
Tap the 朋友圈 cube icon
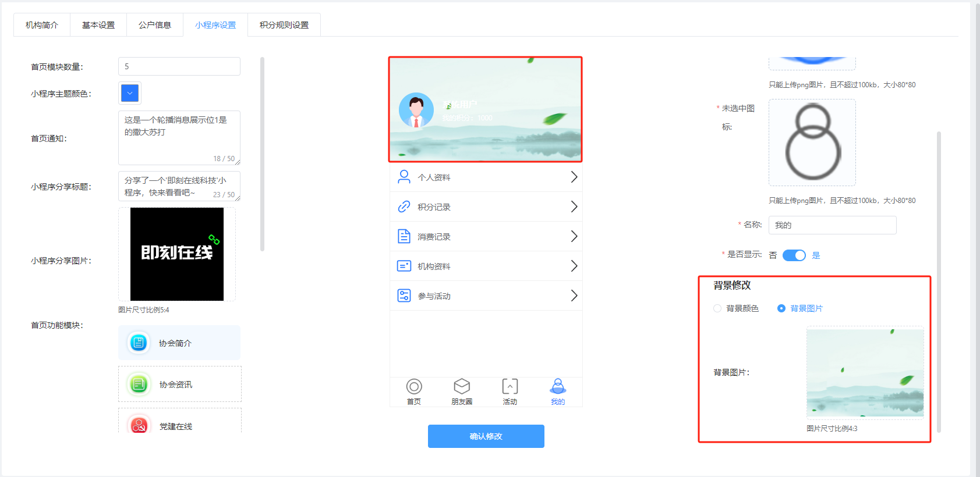click(462, 387)
